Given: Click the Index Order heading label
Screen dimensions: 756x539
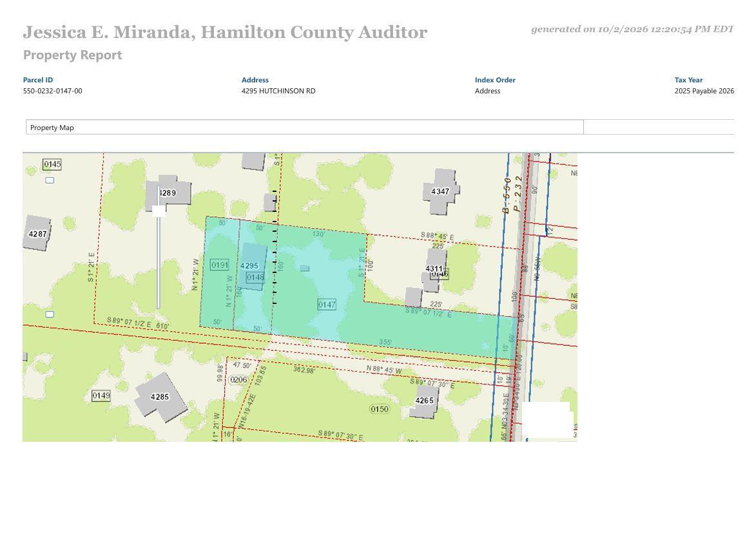Looking at the screenshot, I should pos(495,80).
